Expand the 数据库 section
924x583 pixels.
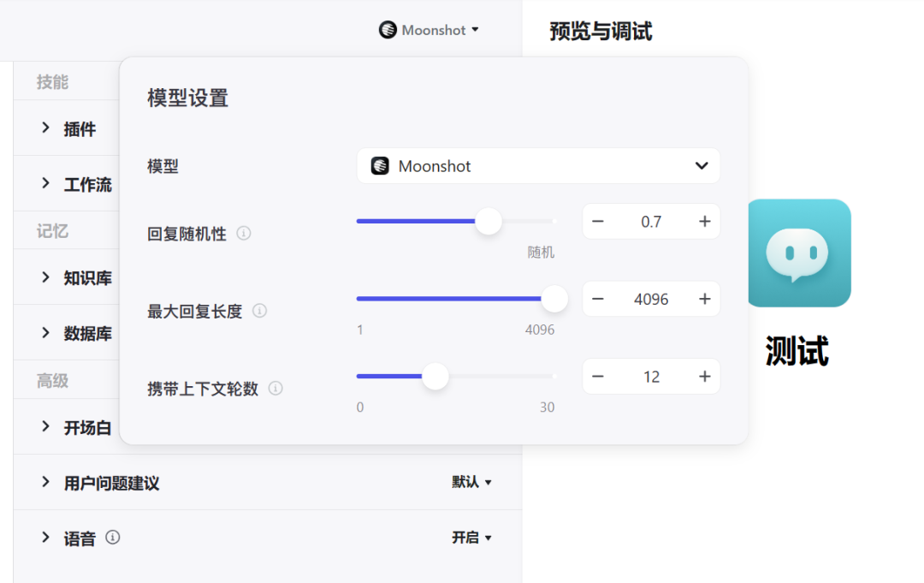45,332
